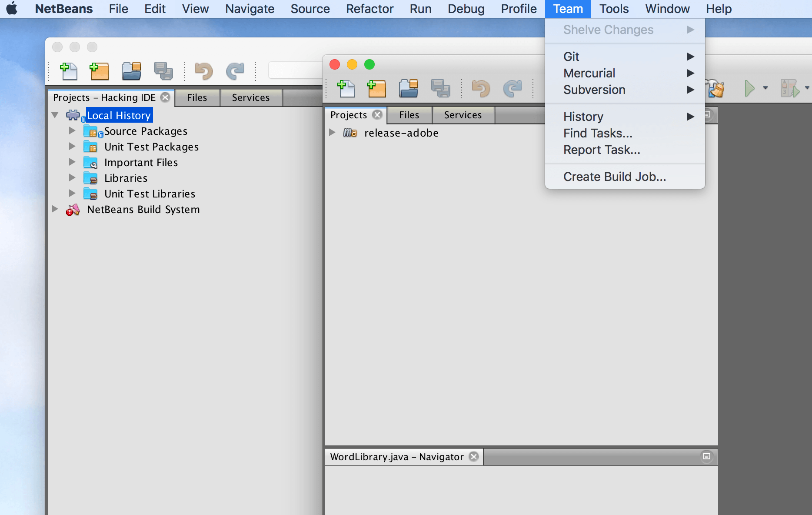Click New Project icon in front window toolbar
The height and width of the screenshot is (515, 812).
pos(376,89)
